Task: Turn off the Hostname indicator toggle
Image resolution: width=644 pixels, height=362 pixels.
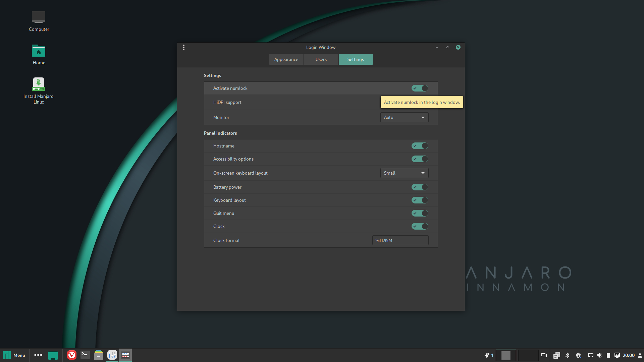Action: (420, 146)
